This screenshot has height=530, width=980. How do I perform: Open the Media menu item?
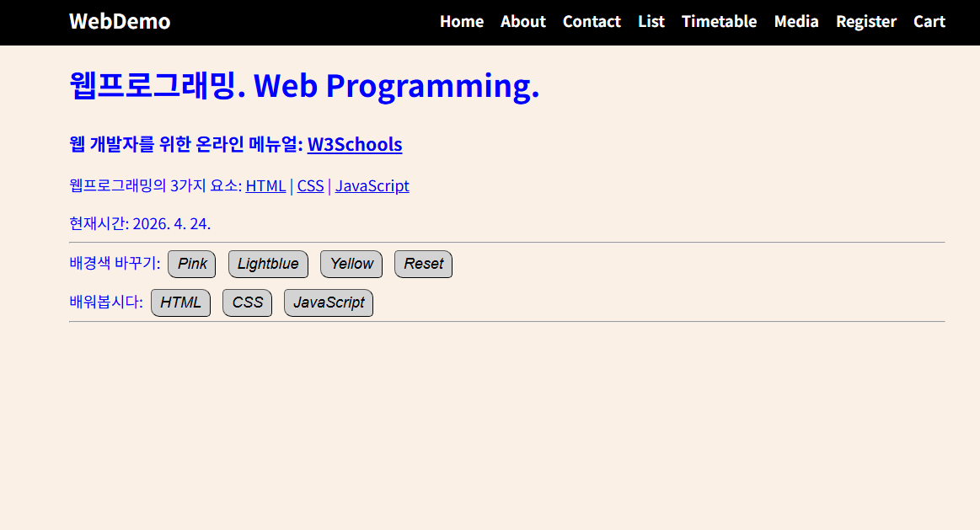[x=795, y=21]
